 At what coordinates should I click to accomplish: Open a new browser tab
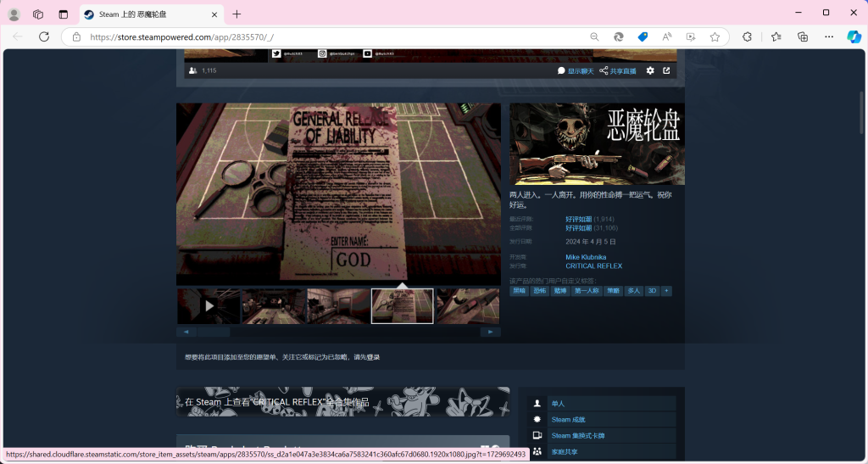click(237, 14)
